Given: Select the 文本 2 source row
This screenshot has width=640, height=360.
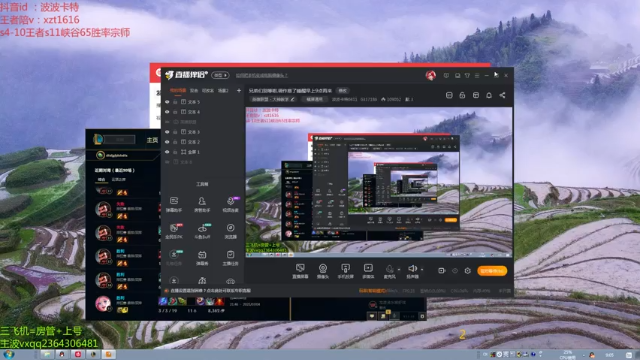Looking at the screenshot, I should tap(203, 142).
